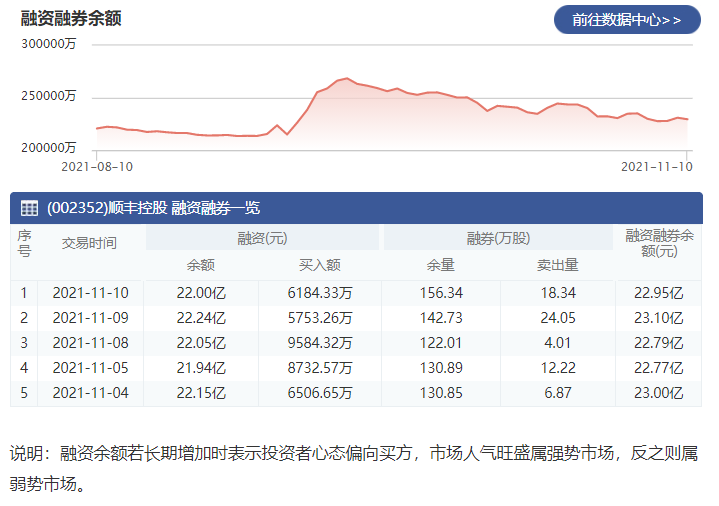Select the 2021-11-10 date cell

point(91,293)
